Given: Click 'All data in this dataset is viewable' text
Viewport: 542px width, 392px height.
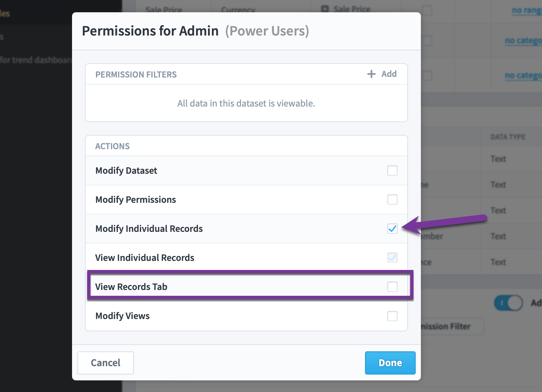Looking at the screenshot, I should pos(246,103).
